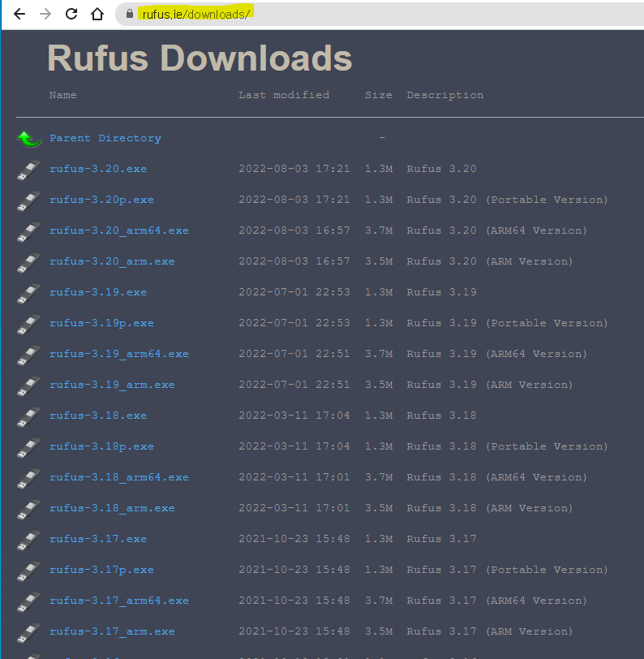Download rufus-3.20_arm.exe

(112, 261)
